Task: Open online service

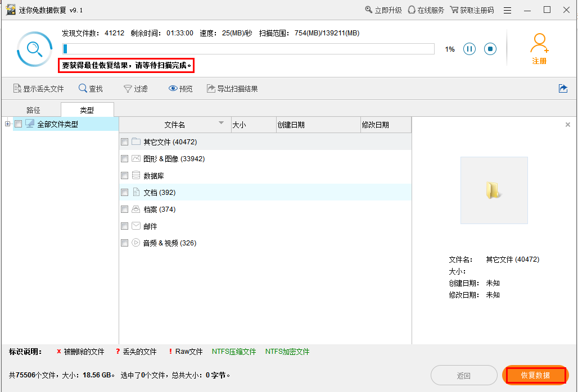Action: [426, 10]
